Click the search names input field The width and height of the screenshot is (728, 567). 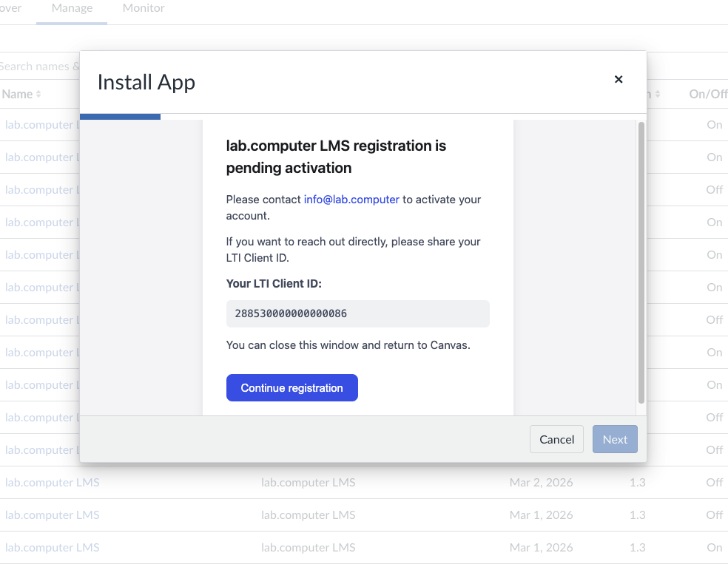(39, 67)
